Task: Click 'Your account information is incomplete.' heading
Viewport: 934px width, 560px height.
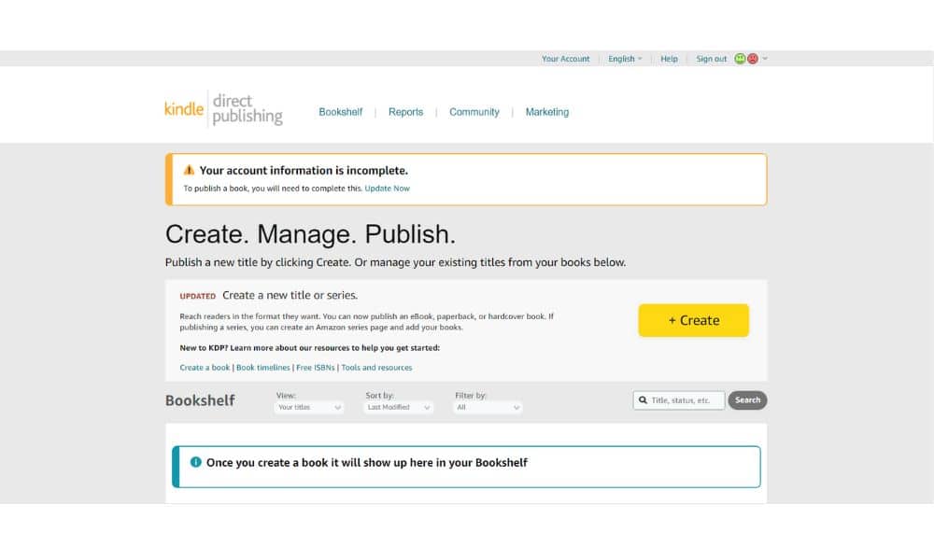Action: pyautogui.click(x=304, y=170)
